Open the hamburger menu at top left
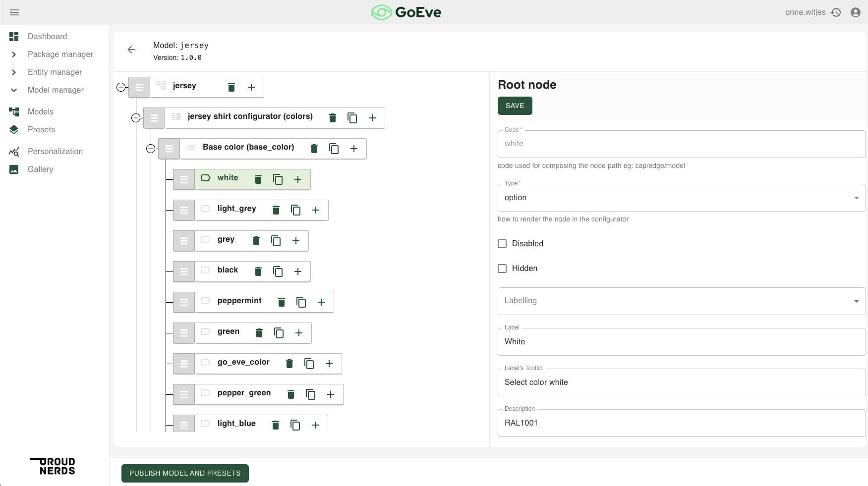This screenshot has height=486, width=868. tap(14, 12)
